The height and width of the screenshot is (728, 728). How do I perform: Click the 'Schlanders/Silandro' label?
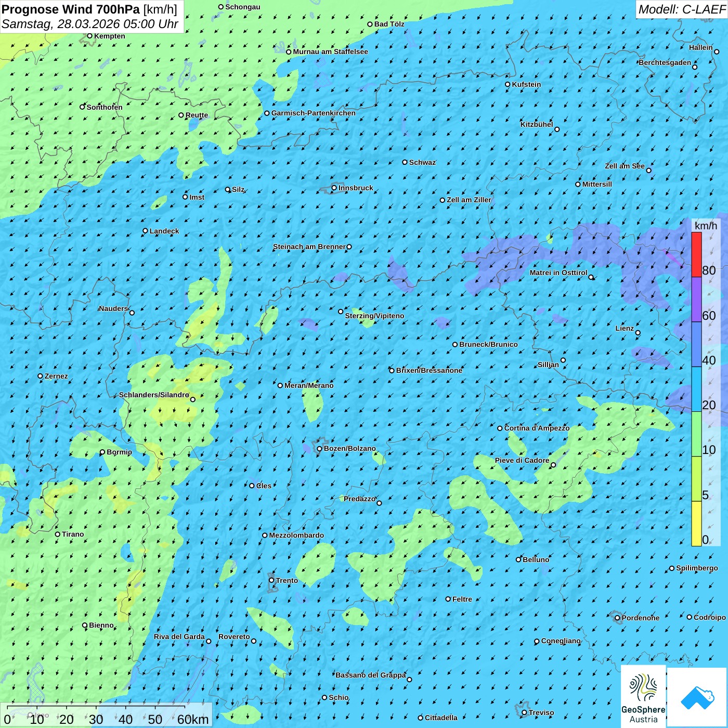[154, 395]
